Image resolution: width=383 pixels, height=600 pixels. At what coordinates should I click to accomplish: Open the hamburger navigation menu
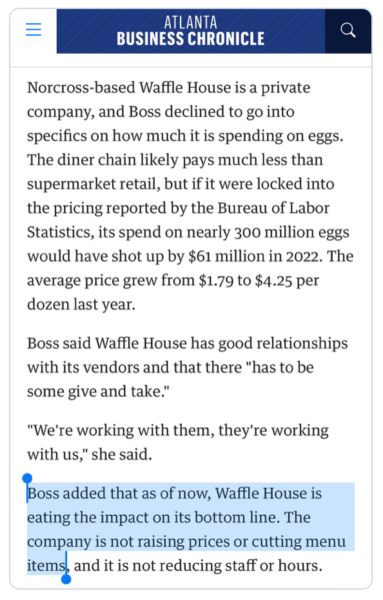[x=33, y=29]
